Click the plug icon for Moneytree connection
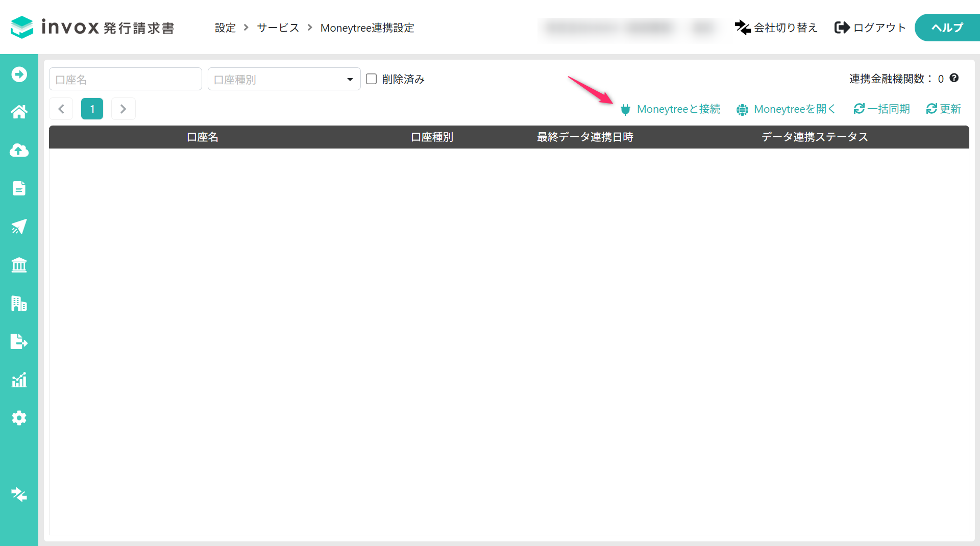 [625, 109]
